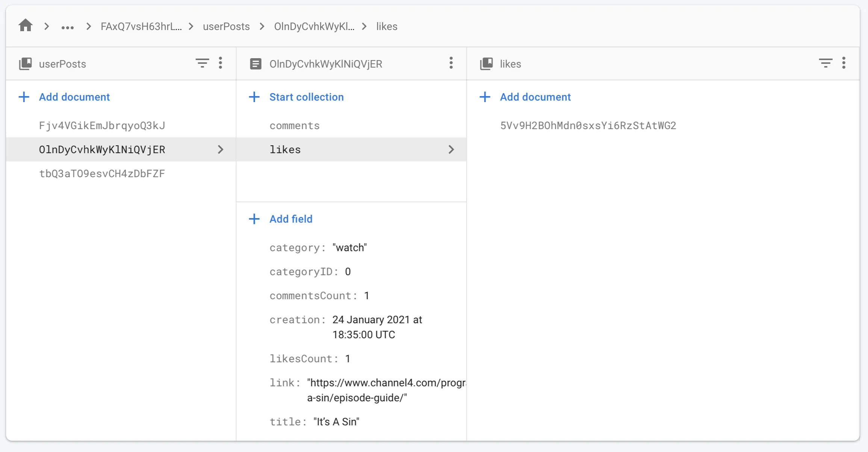
Task: Navigate to userPosts in breadcrumb path
Action: (x=226, y=27)
